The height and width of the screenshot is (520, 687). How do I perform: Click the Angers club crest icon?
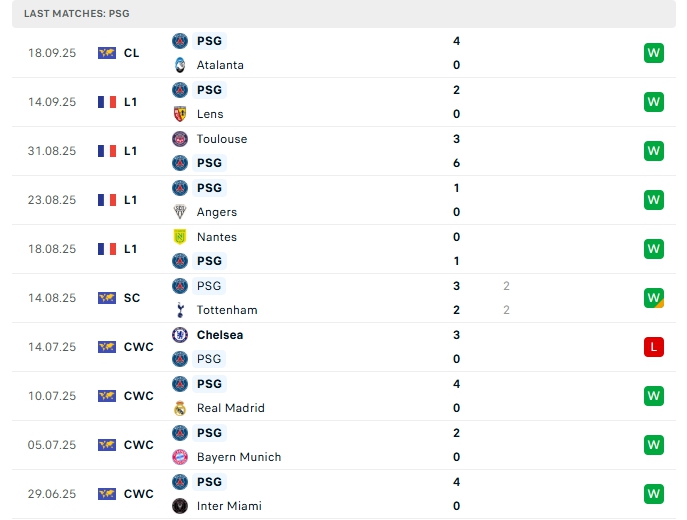click(x=180, y=212)
